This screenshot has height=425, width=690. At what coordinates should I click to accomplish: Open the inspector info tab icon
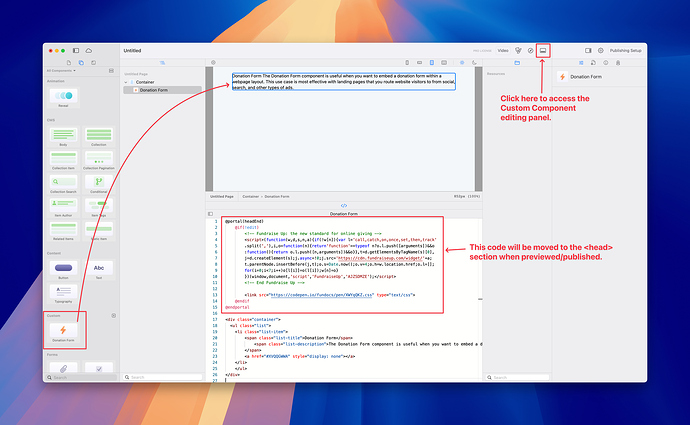coord(606,63)
